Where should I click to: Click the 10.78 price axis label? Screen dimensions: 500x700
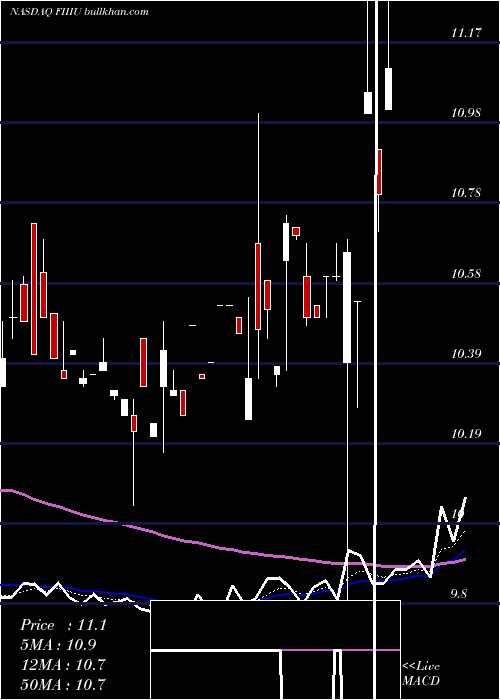pos(466,193)
